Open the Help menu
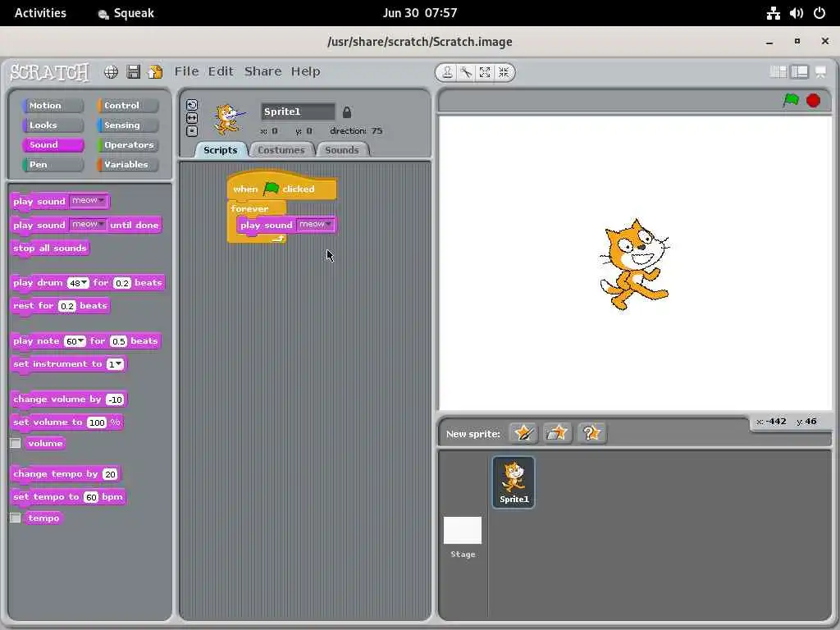 pyautogui.click(x=305, y=71)
